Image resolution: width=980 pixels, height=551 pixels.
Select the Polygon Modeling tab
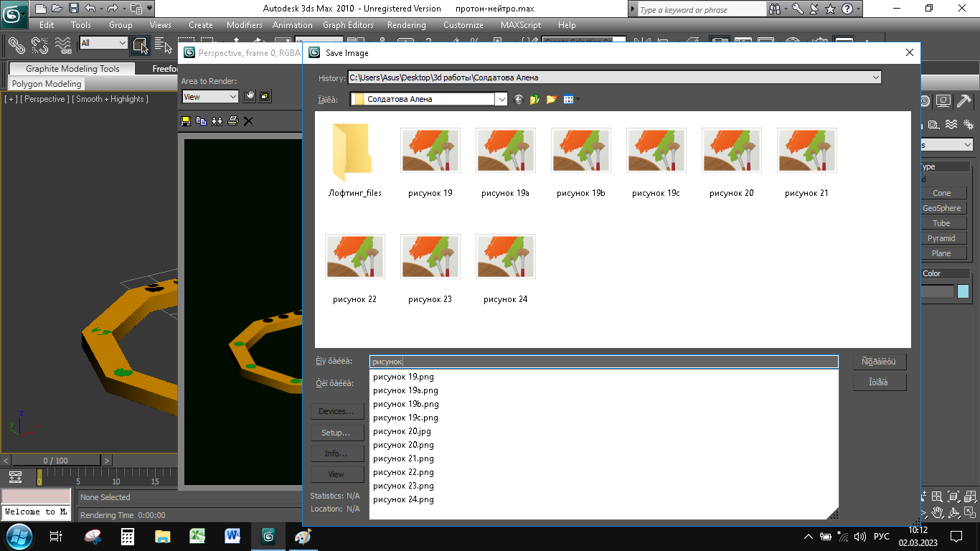(47, 84)
